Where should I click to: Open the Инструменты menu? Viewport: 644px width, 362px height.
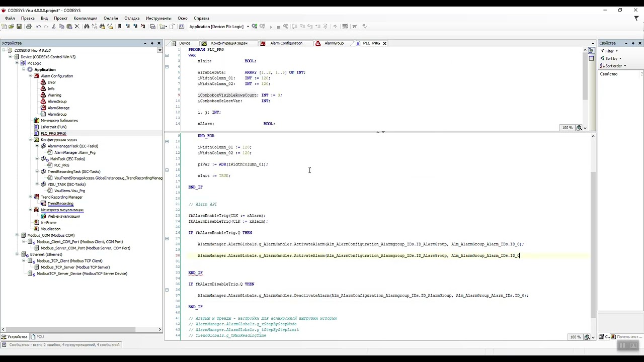click(x=158, y=18)
